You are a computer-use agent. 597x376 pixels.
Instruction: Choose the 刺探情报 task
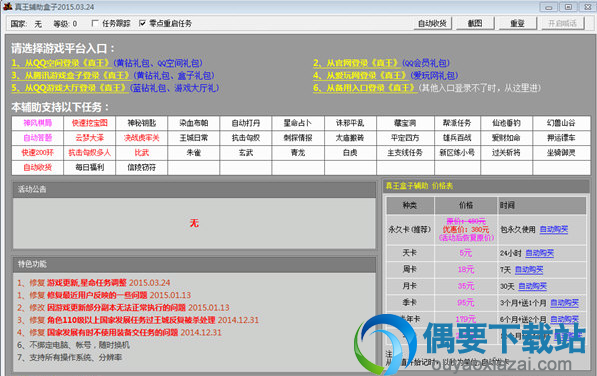pos(298,138)
